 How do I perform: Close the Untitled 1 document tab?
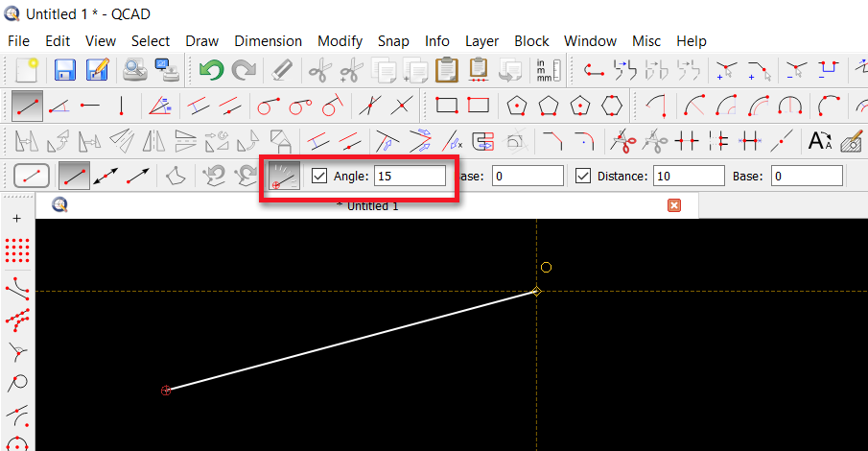point(673,205)
